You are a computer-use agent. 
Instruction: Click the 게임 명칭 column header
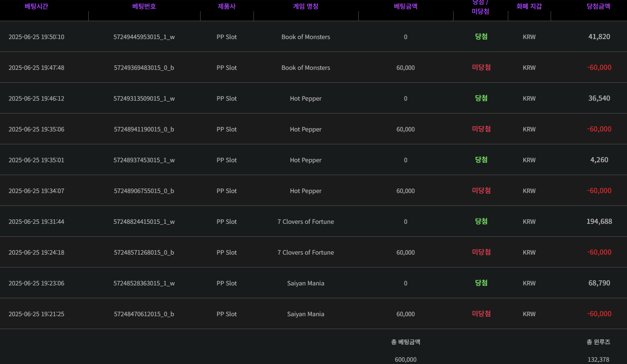tap(306, 6)
